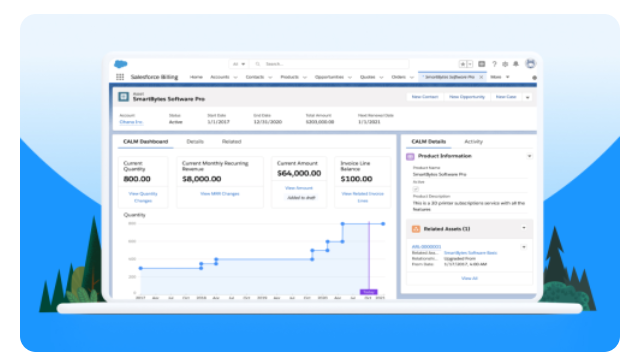The image size is (637, 364).
Task: Click the Current Quantity value 800.00
Action: coord(137,179)
